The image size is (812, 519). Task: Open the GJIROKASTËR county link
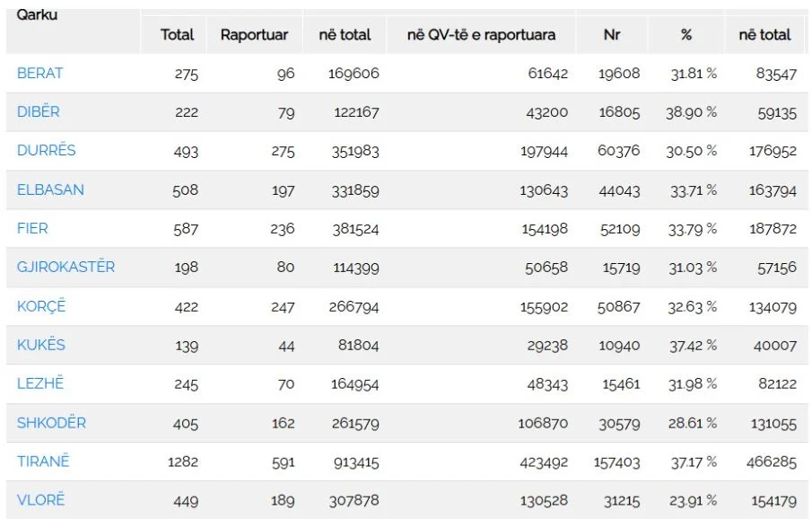[x=65, y=267]
